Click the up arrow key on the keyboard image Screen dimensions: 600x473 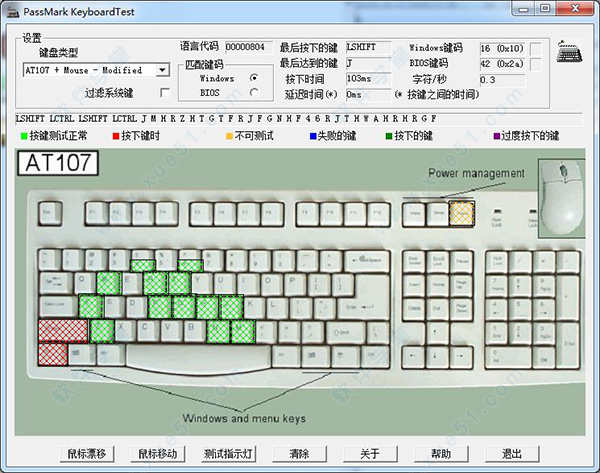437,331
